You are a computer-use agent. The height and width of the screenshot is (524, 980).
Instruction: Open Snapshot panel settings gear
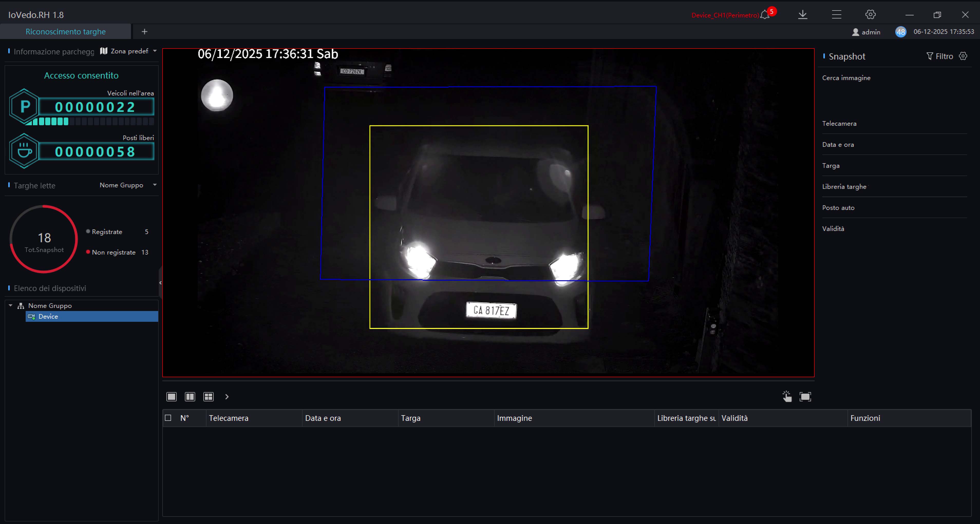click(963, 56)
